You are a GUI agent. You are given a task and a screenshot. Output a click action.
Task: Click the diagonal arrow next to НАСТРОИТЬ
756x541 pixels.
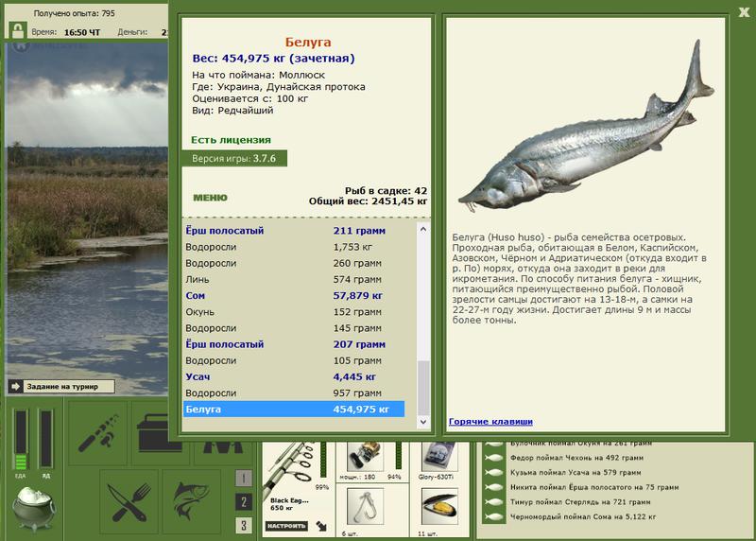coord(321,526)
